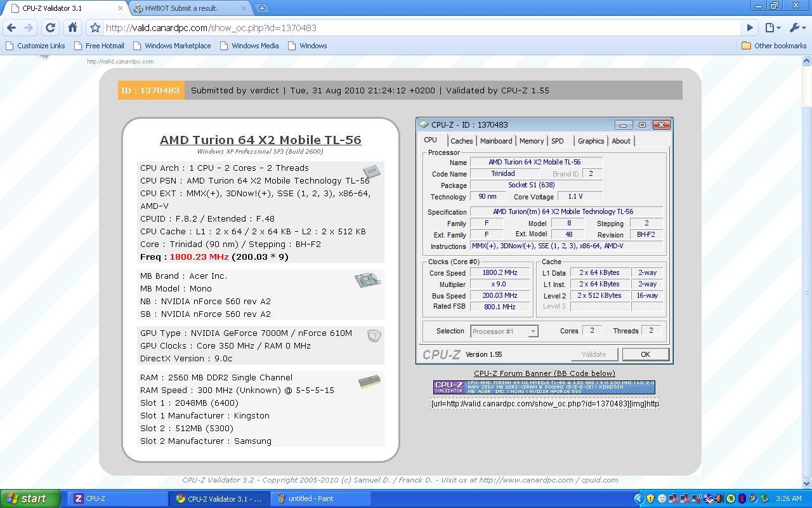Click the CPU-Z image window icon
This screenshot has height=508, width=812.
[x=424, y=125]
